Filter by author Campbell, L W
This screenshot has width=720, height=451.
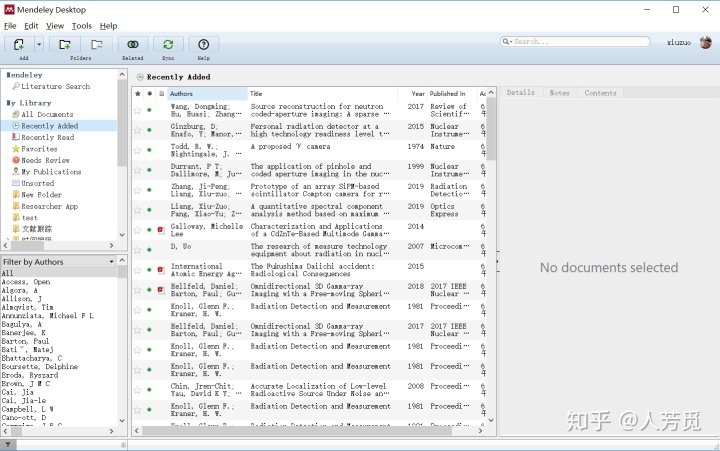click(28, 409)
